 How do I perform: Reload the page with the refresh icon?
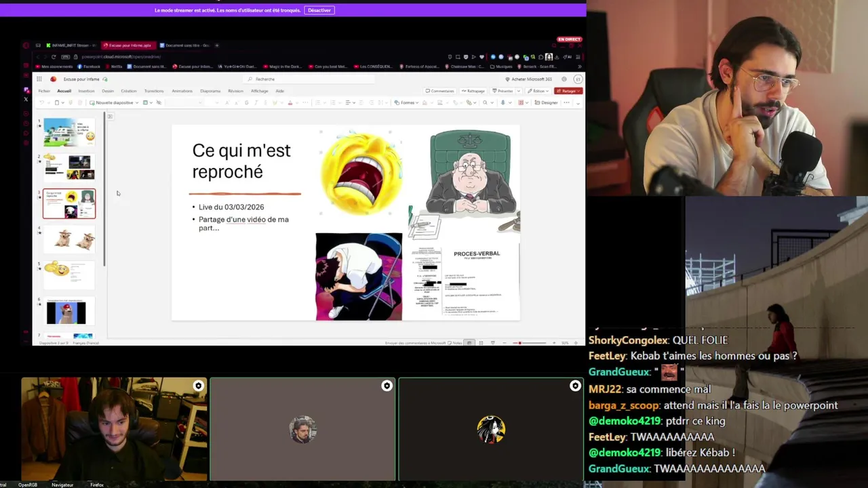point(54,57)
